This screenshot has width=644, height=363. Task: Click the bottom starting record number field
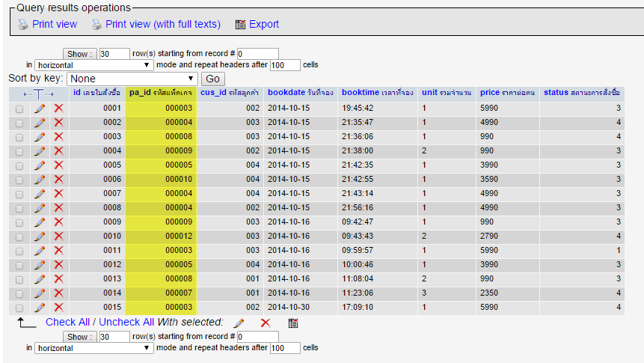click(x=258, y=337)
